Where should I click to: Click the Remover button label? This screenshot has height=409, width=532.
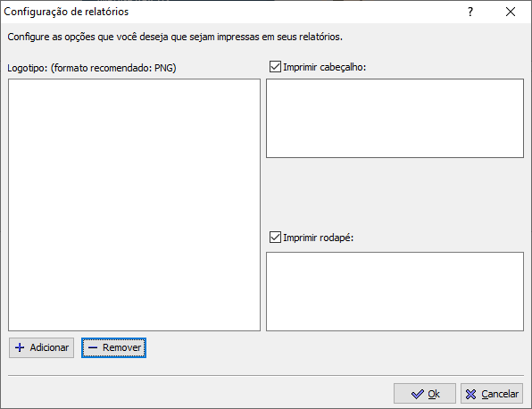121,347
